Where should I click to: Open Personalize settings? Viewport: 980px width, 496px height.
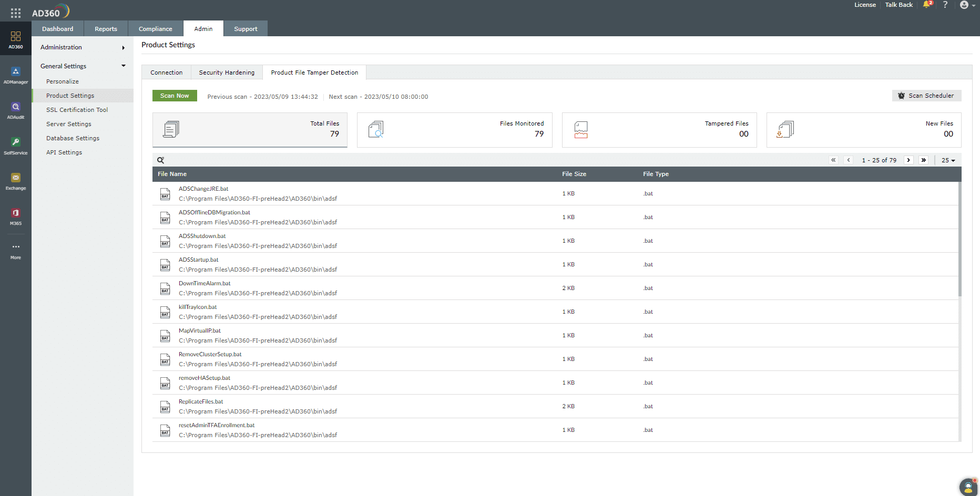tap(63, 81)
